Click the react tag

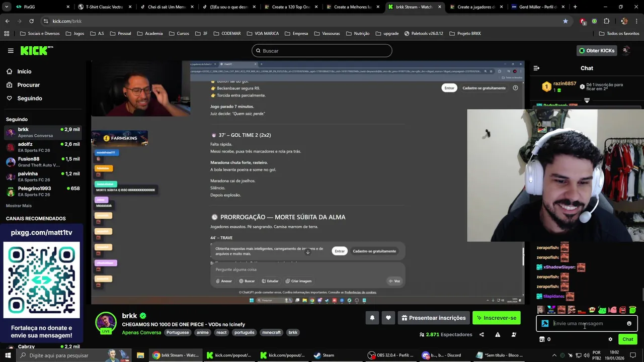[221, 332]
